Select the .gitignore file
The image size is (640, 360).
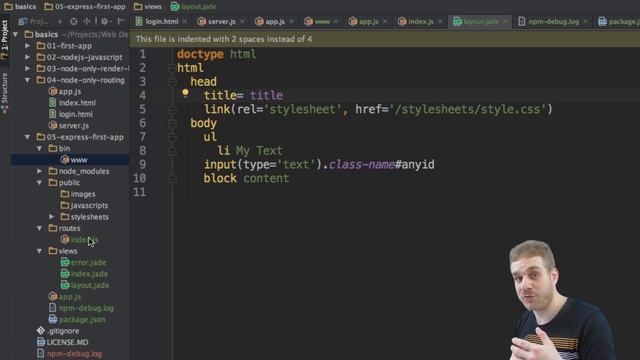pyautogui.click(x=58, y=331)
